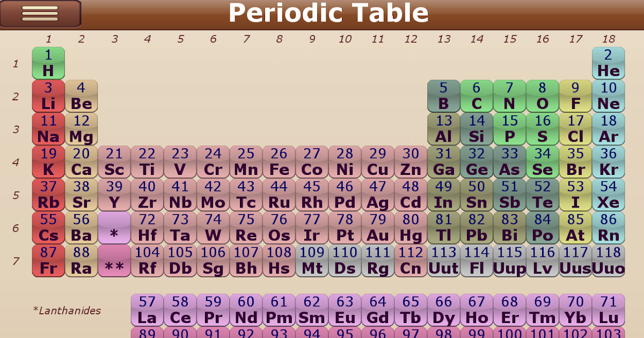Viewport: 644px width, 338px height.
Task: Select the Silver (Ag) element
Action: coord(378,195)
